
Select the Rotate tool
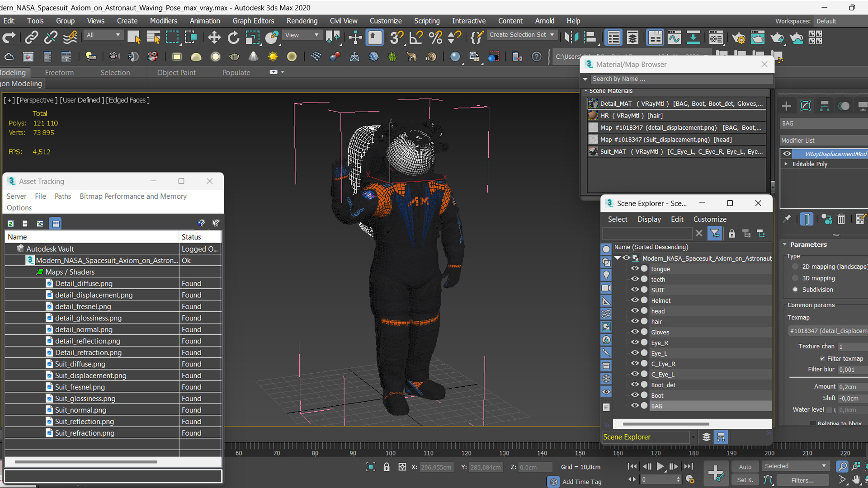[233, 38]
